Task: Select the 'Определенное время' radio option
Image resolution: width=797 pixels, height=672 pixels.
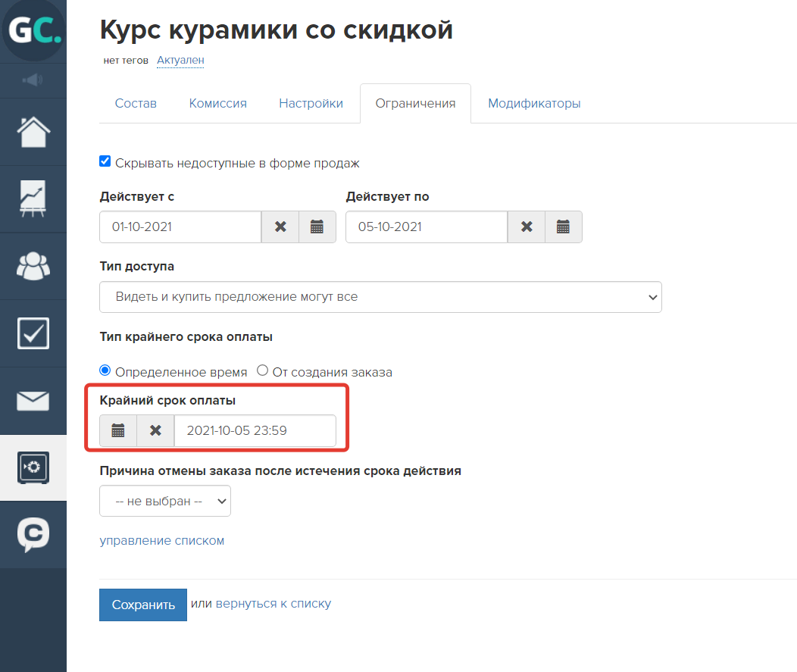Action: [x=105, y=370]
